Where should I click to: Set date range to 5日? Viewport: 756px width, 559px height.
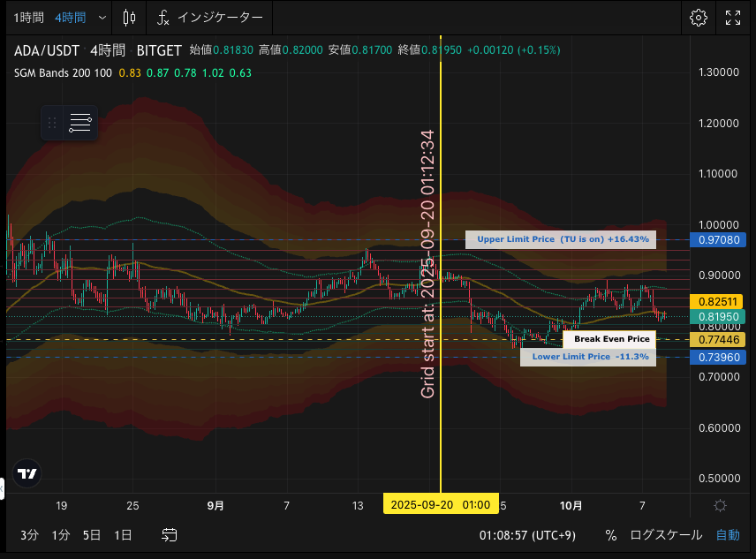pos(92,534)
